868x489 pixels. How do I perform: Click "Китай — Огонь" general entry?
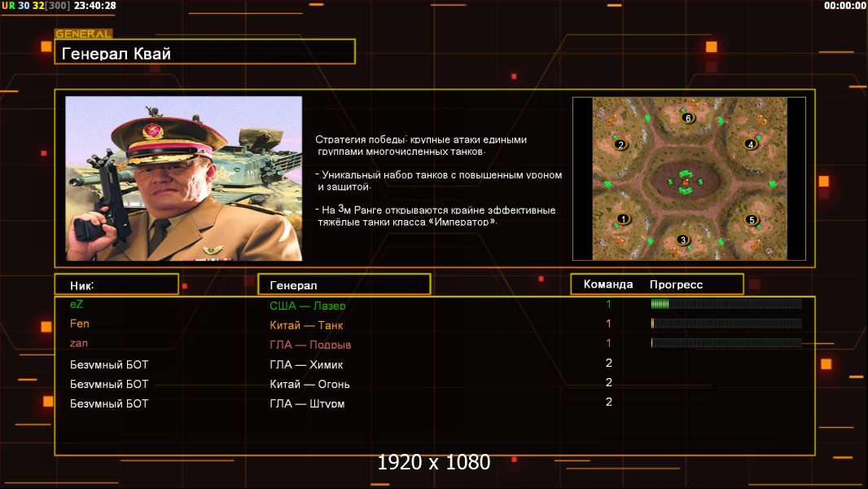309,384
